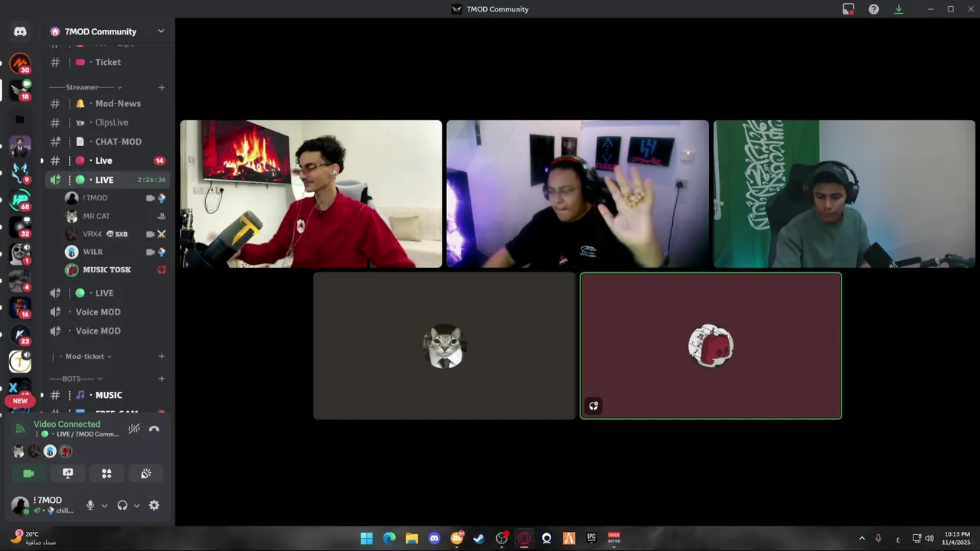Open the activities launcher button

(x=106, y=474)
